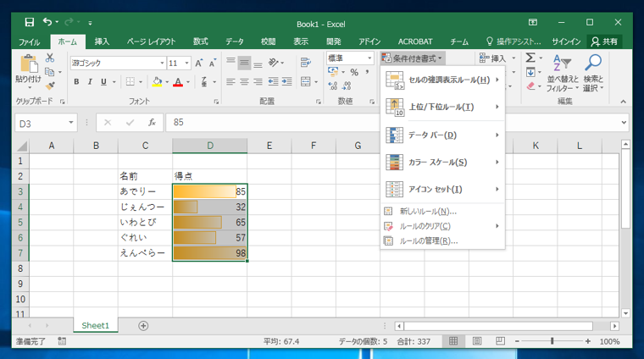Switch to Normal view in status bar
Viewport: 644px width, 359px height.
coord(453,341)
